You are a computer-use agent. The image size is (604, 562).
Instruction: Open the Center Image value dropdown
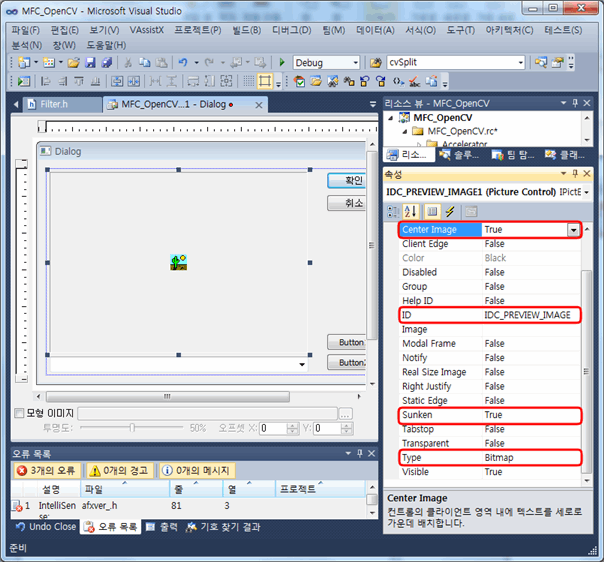pyautogui.click(x=574, y=230)
